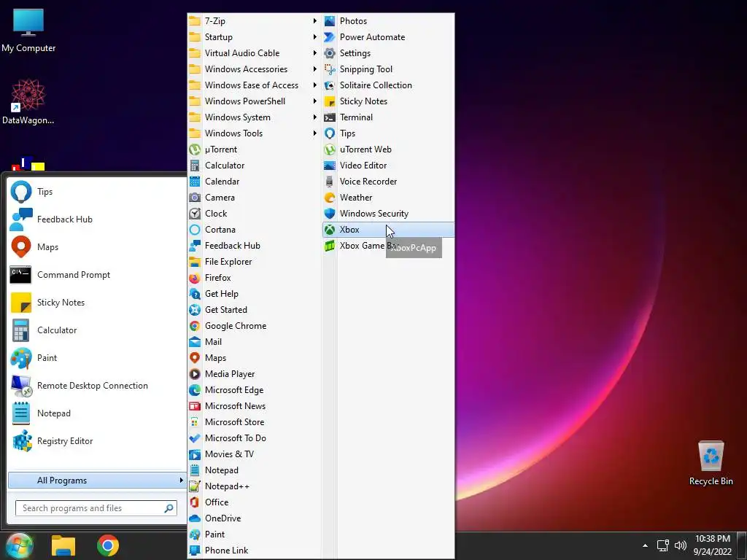Image resolution: width=747 pixels, height=560 pixels.
Task: Open Mail from the programs list
Action: 254,342
